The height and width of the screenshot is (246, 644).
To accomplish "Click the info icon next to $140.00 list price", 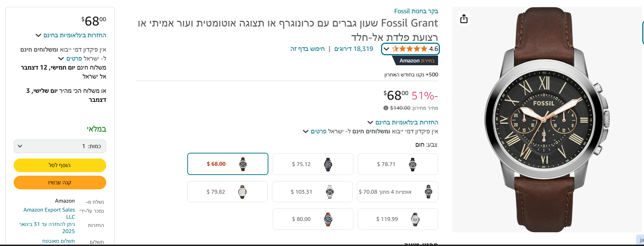I will 386,108.
